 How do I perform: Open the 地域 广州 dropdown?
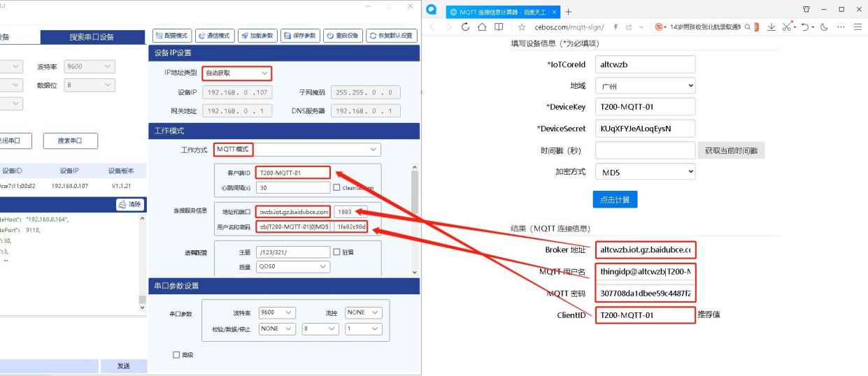pyautogui.click(x=646, y=86)
